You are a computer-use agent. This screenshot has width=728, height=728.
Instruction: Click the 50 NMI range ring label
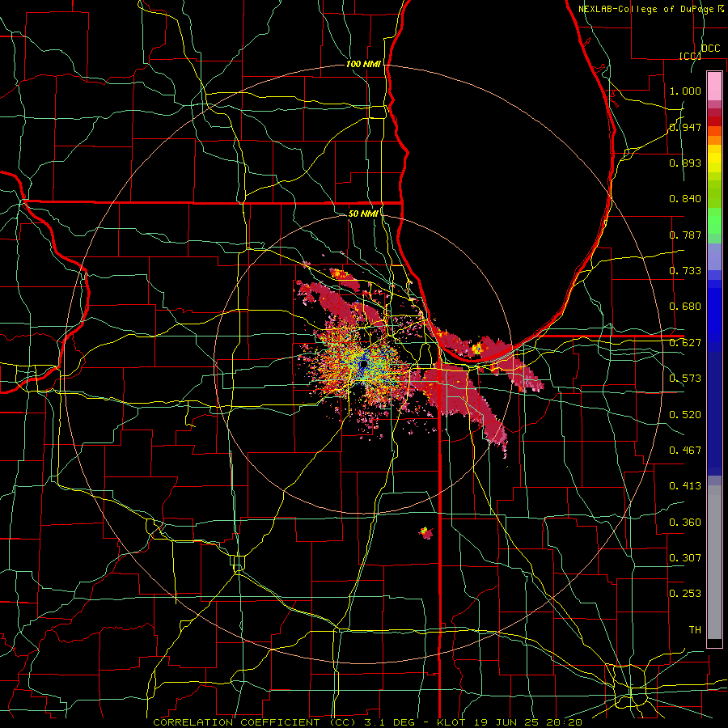pyautogui.click(x=363, y=214)
